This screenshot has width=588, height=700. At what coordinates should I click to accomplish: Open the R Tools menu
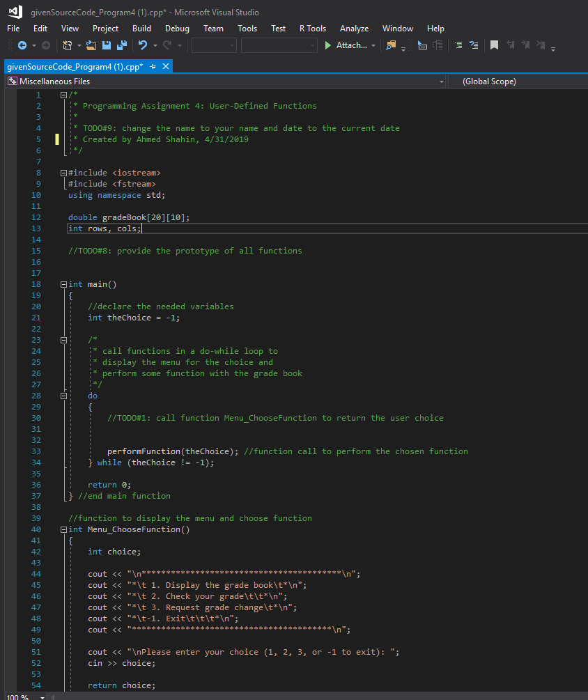click(312, 29)
